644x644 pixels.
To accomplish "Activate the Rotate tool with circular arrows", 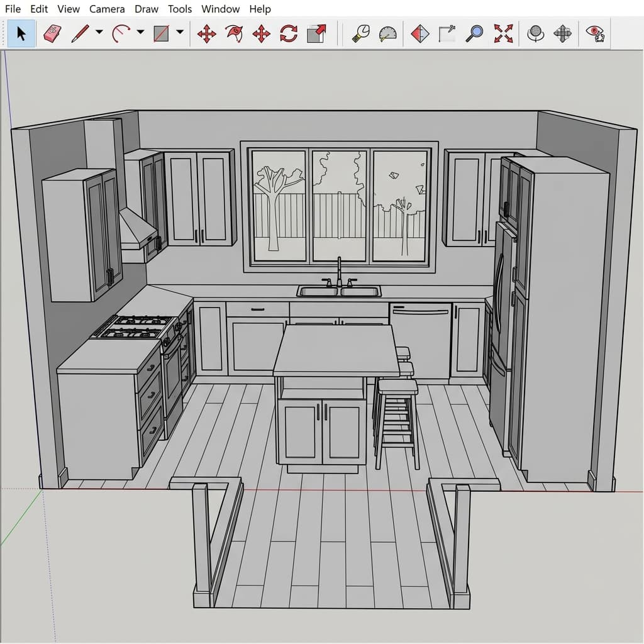I will (x=289, y=33).
